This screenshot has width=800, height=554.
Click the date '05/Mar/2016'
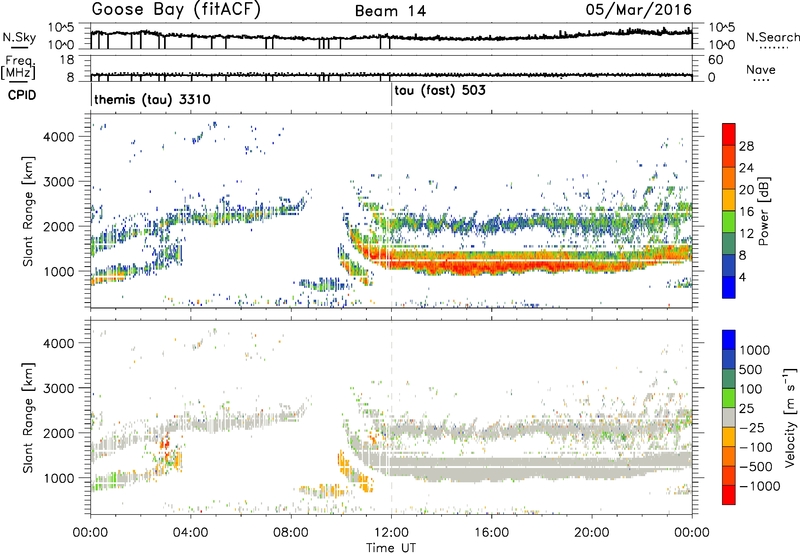point(639,10)
